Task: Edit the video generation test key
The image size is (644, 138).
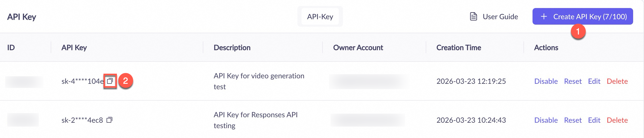Action: pyautogui.click(x=594, y=81)
